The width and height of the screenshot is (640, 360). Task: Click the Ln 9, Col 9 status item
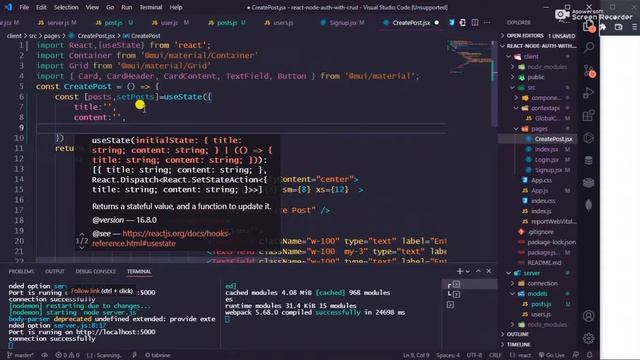416,355
